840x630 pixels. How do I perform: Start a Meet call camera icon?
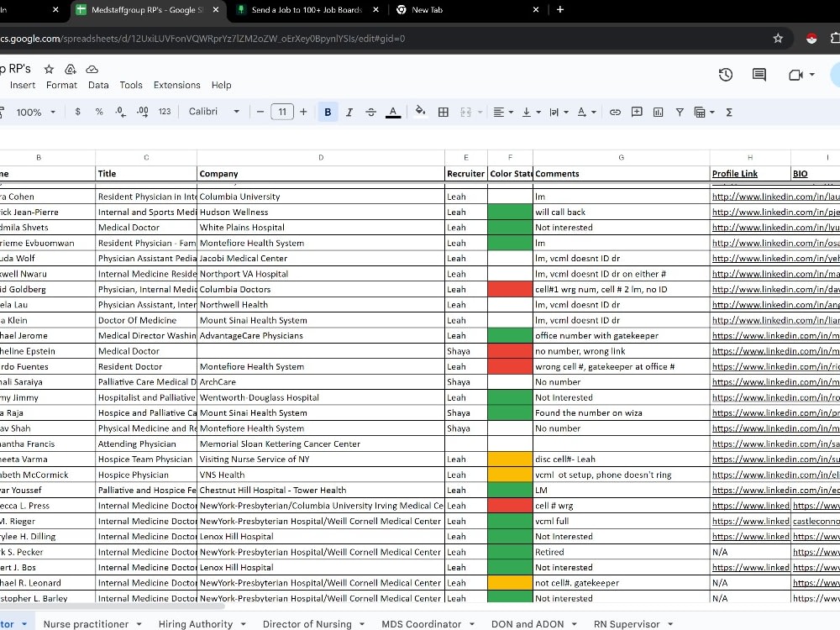point(796,75)
